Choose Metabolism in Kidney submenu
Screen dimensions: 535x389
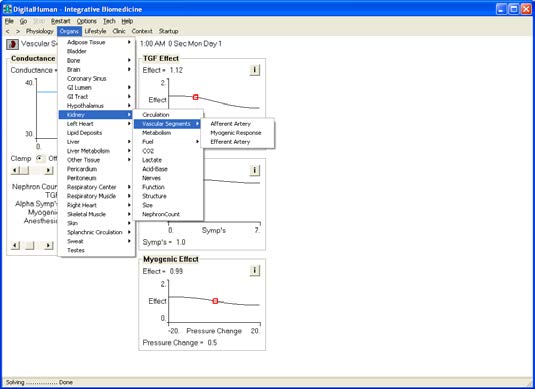(x=168, y=133)
